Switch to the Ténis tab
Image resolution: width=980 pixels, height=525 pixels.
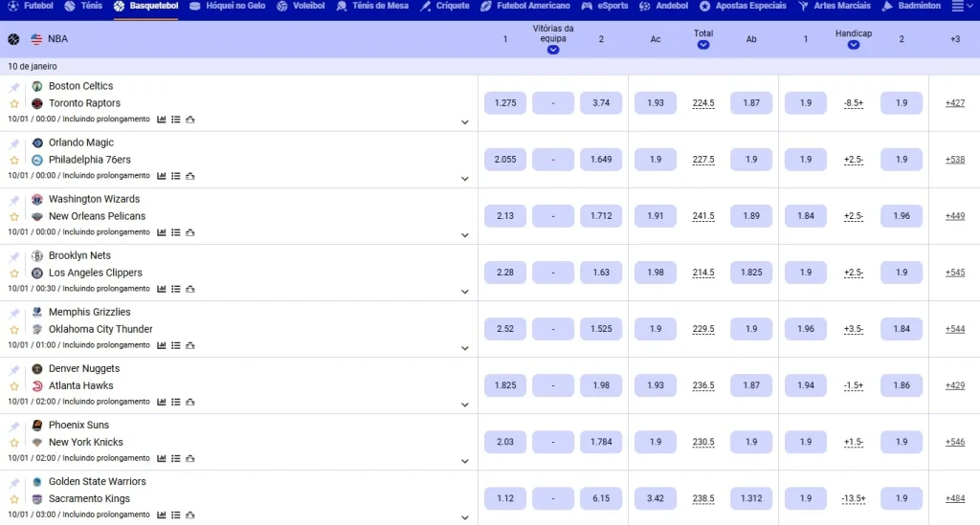pyautogui.click(x=83, y=6)
